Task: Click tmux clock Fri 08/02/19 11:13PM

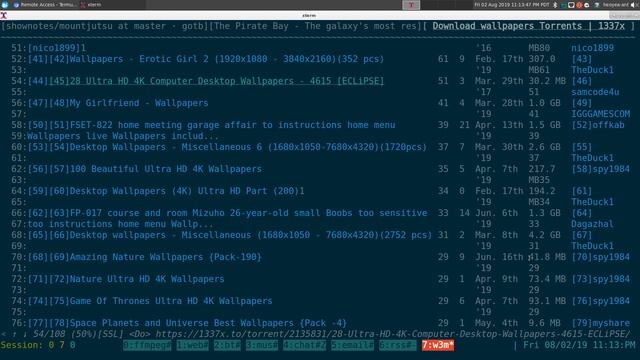Action: click(x=579, y=345)
